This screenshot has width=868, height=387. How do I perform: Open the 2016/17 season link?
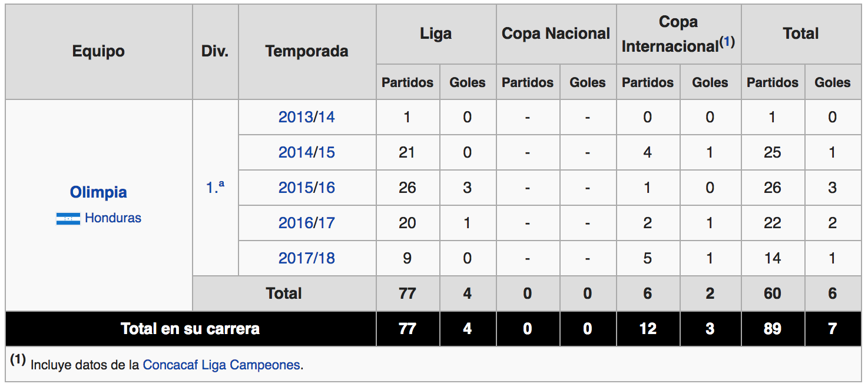(x=307, y=223)
